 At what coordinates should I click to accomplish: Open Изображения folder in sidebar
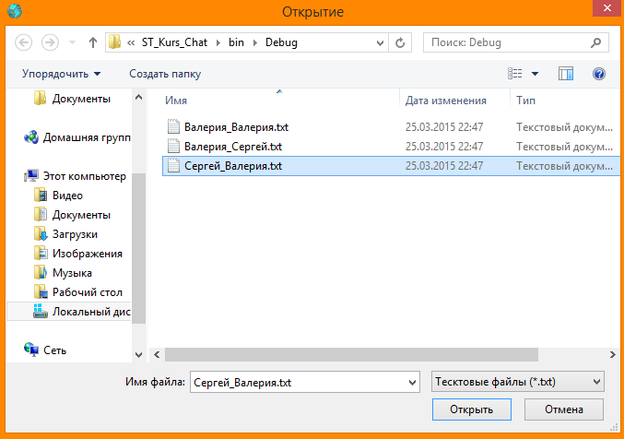(87, 254)
